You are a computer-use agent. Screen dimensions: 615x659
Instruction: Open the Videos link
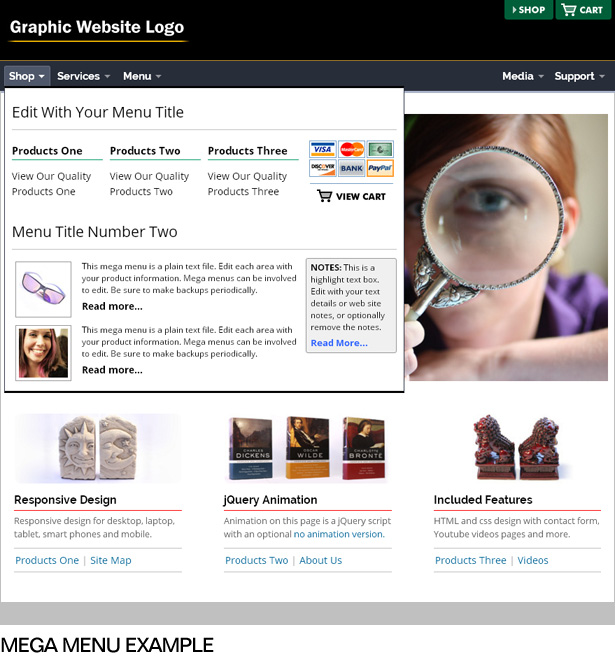[x=533, y=560]
